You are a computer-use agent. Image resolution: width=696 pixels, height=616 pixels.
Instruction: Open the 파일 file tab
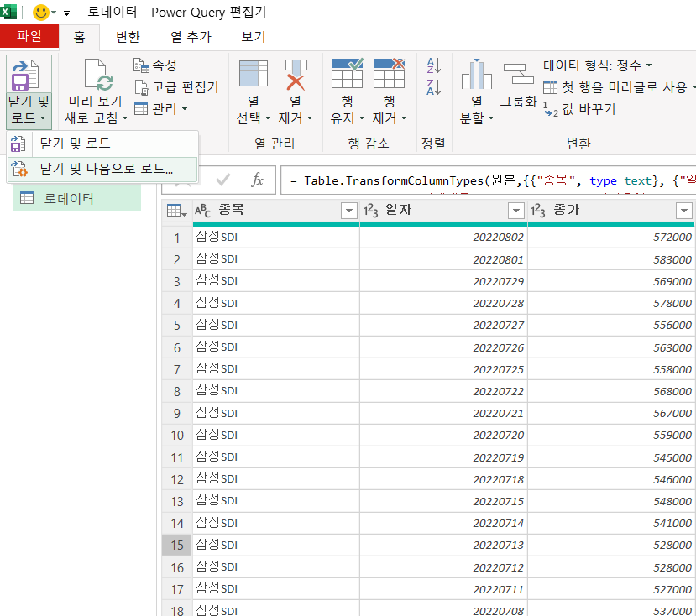(29, 36)
